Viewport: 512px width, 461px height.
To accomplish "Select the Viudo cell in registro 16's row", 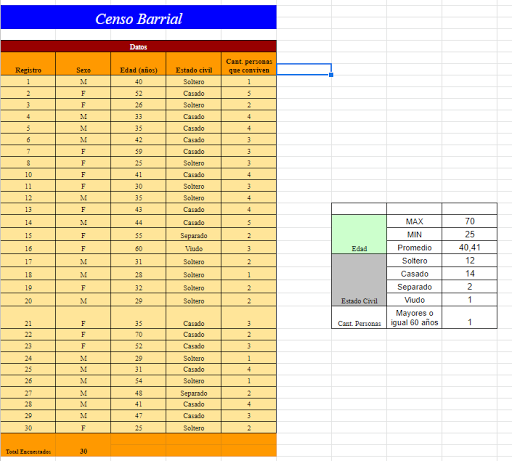I will 194,248.
